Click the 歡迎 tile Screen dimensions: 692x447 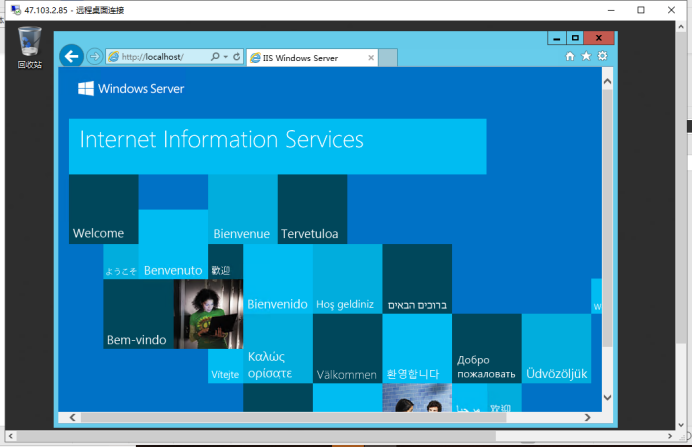point(226,262)
